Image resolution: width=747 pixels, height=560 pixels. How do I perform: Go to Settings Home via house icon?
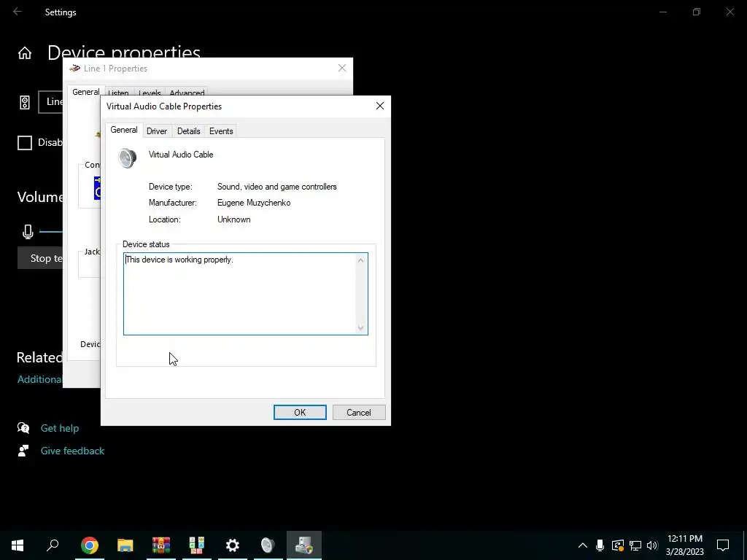25,52
